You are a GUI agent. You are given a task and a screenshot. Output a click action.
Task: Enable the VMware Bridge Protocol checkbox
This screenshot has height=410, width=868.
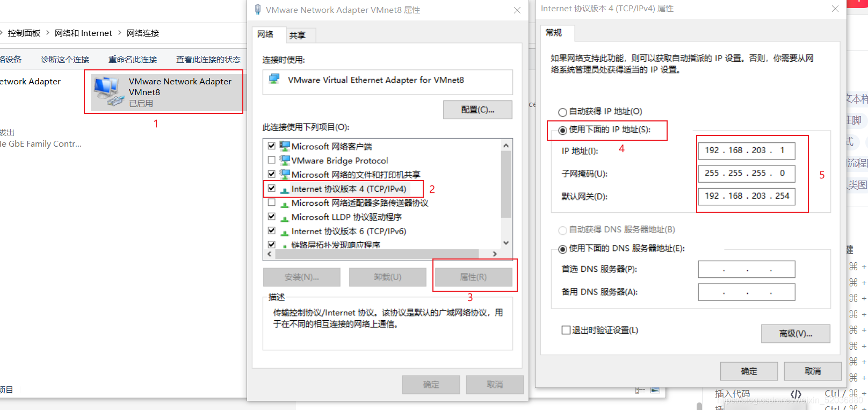coord(272,160)
